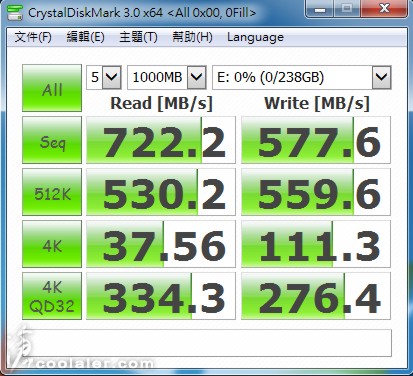This screenshot has height=376, width=413.
Task: Start the 512K benchmark test
Action: [x=52, y=192]
